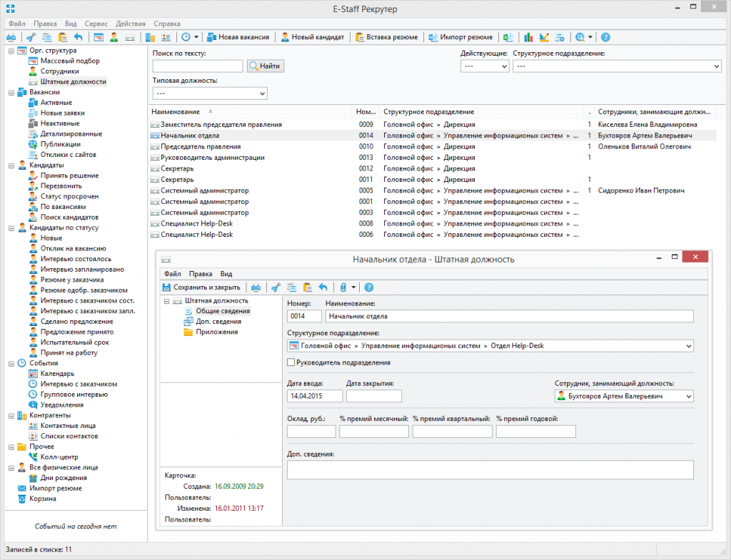Open the dropdown arrow beside the clock icon

[x=196, y=37]
